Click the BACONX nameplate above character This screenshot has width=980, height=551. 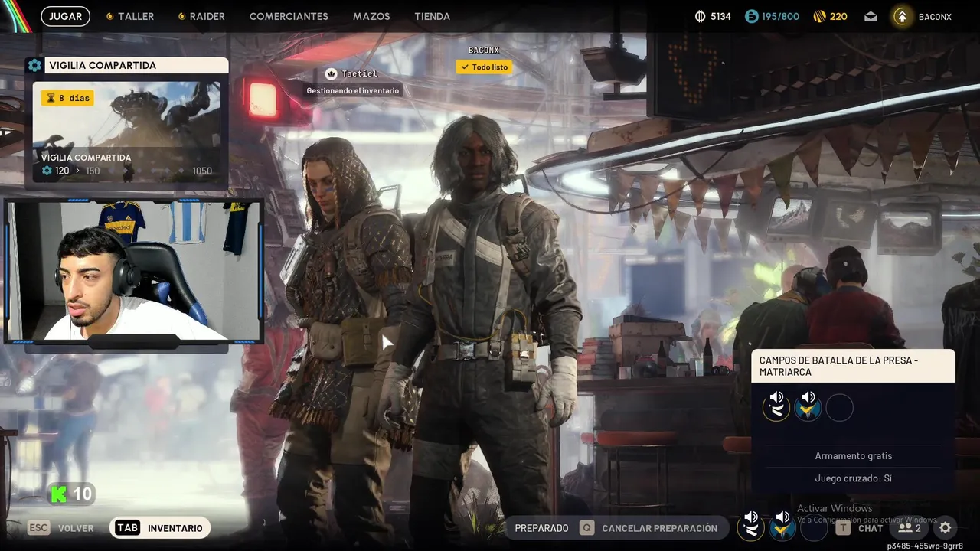pyautogui.click(x=484, y=51)
